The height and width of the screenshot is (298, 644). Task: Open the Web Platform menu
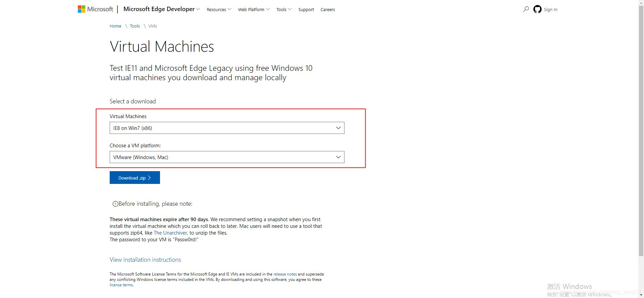[254, 9]
